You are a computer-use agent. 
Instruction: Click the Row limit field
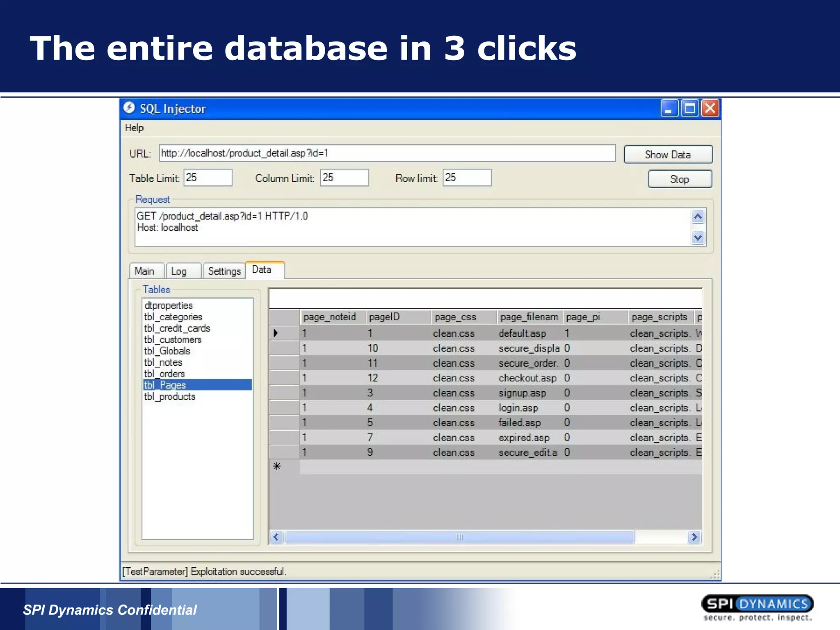[467, 178]
